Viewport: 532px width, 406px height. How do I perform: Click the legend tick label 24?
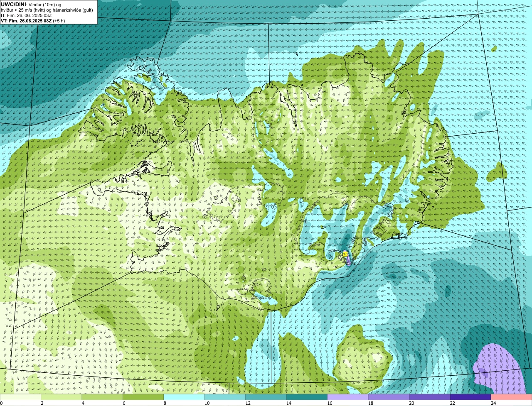(x=493, y=403)
